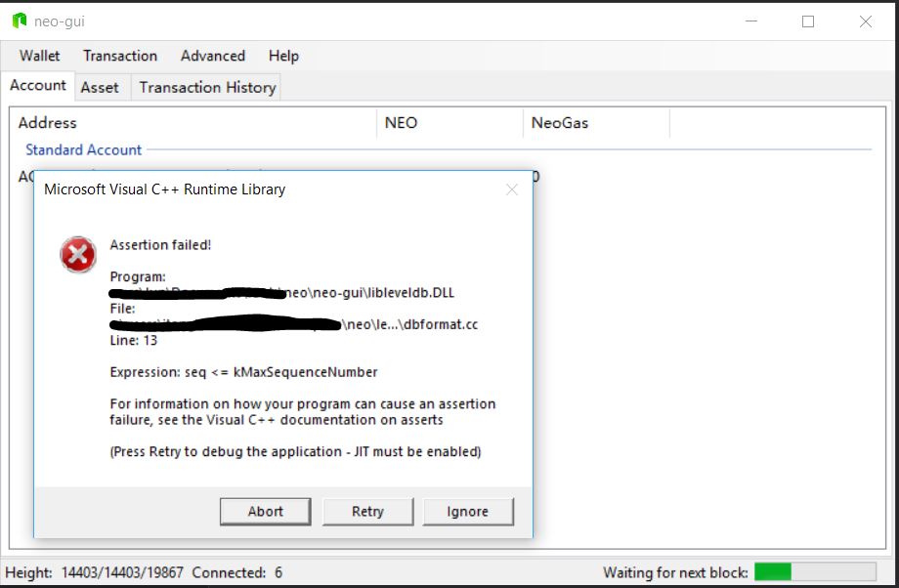Viewport: 899px width, 588px height.
Task: Sort by the NeoGas column header
Action: pos(596,123)
